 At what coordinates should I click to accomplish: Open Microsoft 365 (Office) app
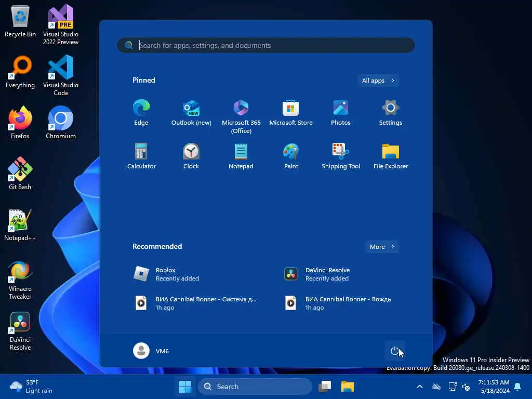[x=241, y=117]
